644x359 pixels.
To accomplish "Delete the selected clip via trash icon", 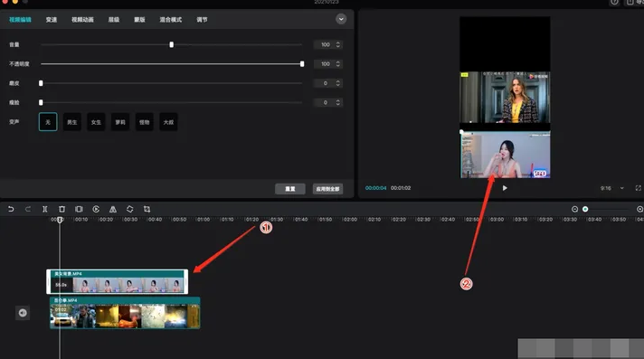I will click(x=62, y=209).
